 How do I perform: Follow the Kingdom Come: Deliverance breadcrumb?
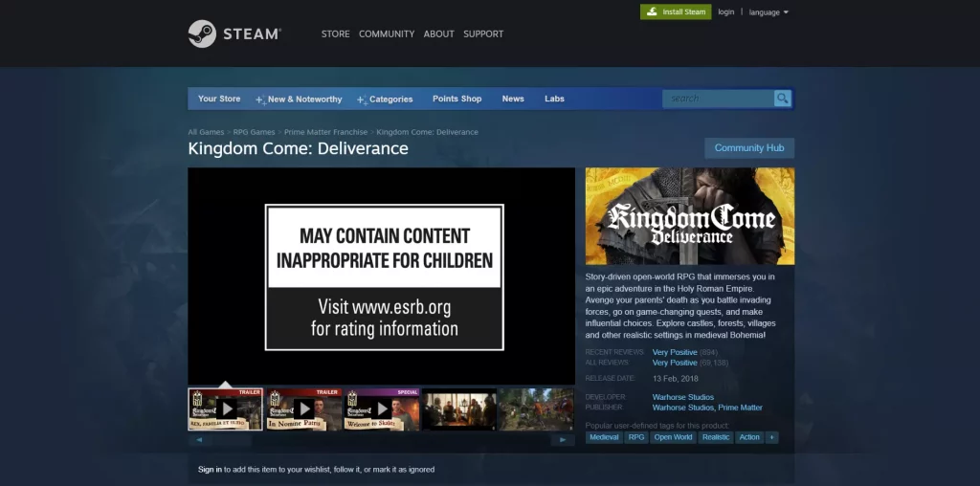tap(428, 132)
